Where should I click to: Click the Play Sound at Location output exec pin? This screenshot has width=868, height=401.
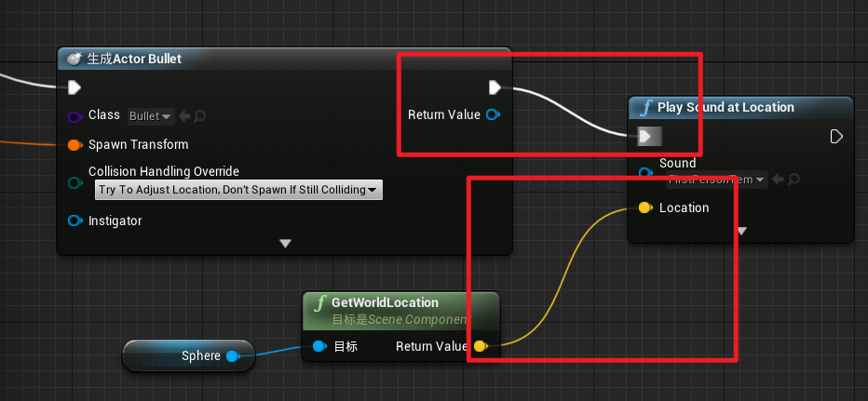coord(836,136)
